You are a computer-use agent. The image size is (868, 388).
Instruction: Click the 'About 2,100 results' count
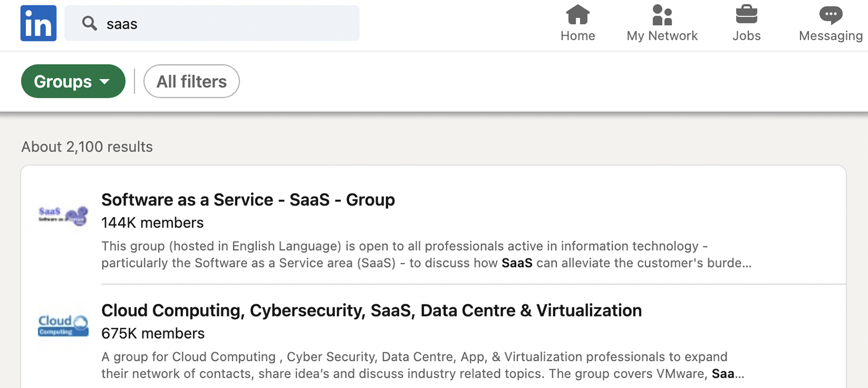(x=87, y=147)
